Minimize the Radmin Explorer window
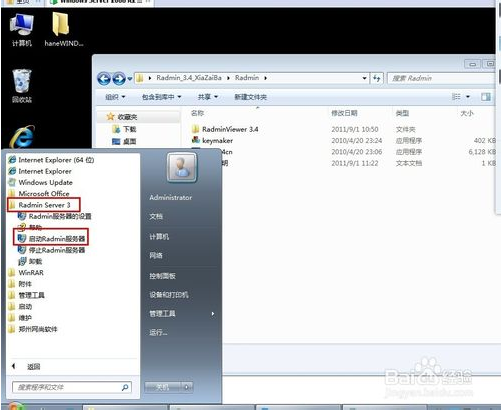The image size is (501, 410). (x=473, y=64)
